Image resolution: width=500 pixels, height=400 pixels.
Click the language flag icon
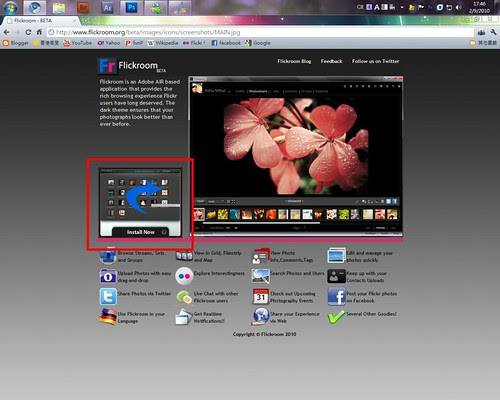point(108,317)
